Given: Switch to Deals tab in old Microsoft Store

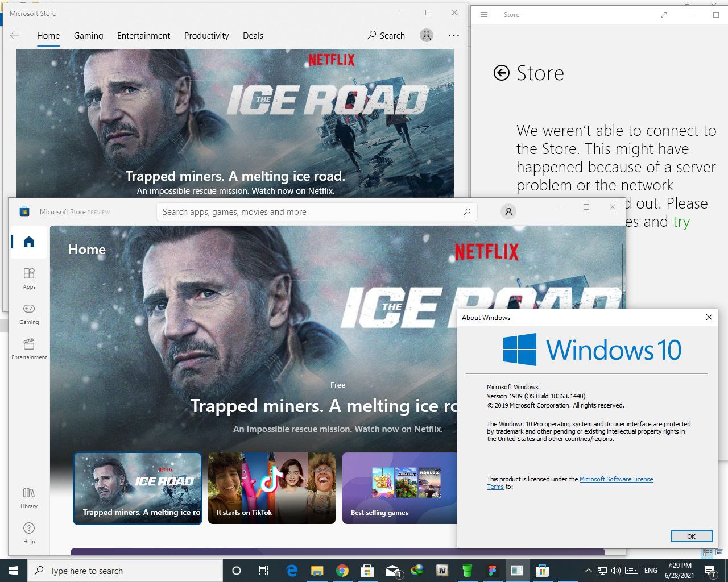Looking at the screenshot, I should click(253, 35).
